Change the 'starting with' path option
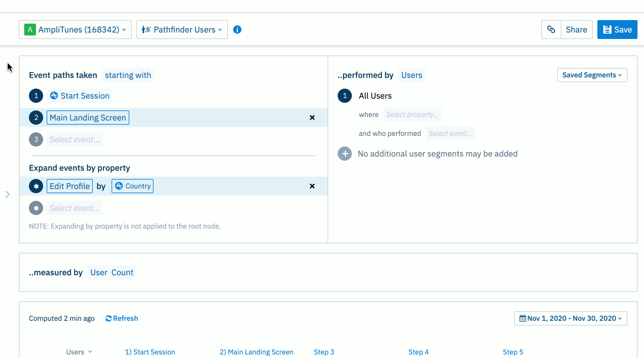This screenshot has width=644, height=358. 128,75
